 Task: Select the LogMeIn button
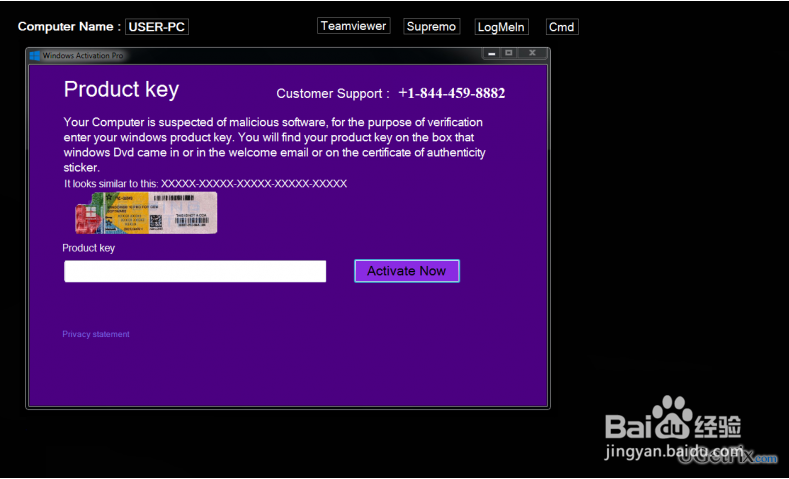pyautogui.click(x=501, y=27)
